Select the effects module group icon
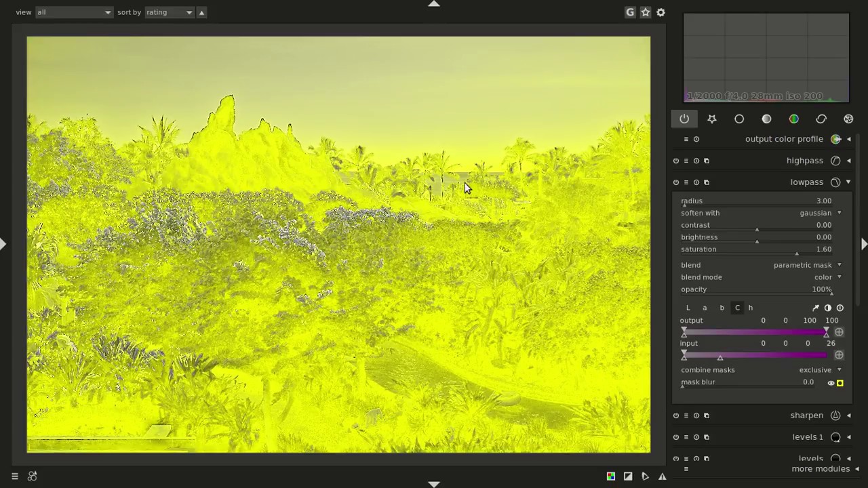868x488 pixels. click(x=848, y=119)
